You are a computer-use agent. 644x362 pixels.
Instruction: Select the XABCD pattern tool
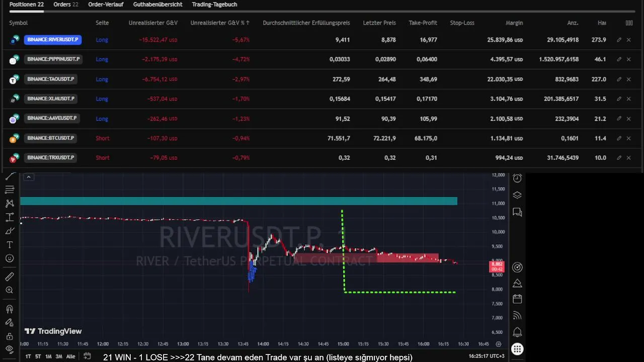tap(10, 204)
